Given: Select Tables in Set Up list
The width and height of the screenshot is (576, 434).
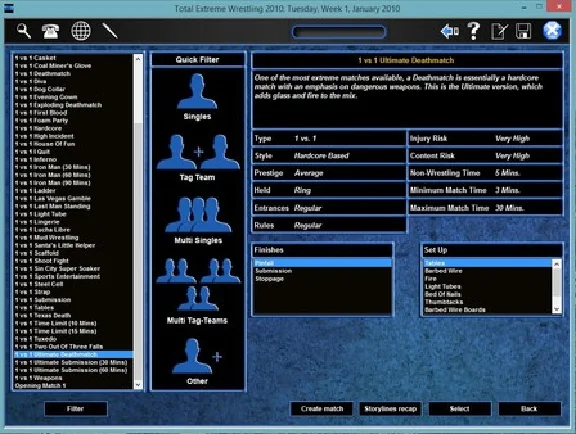Looking at the screenshot, I should point(487,263).
